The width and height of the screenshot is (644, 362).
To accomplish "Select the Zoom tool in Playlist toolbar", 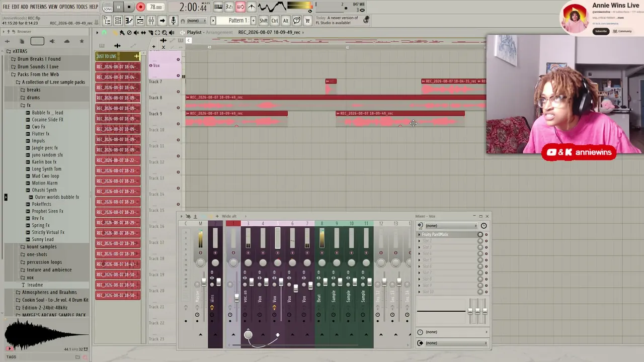I will click(x=165, y=32).
